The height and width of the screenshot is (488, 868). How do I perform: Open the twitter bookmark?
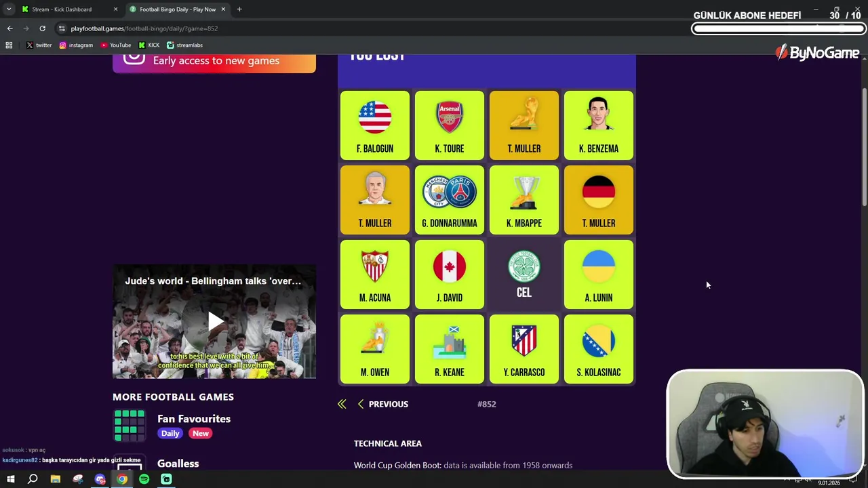[39, 45]
